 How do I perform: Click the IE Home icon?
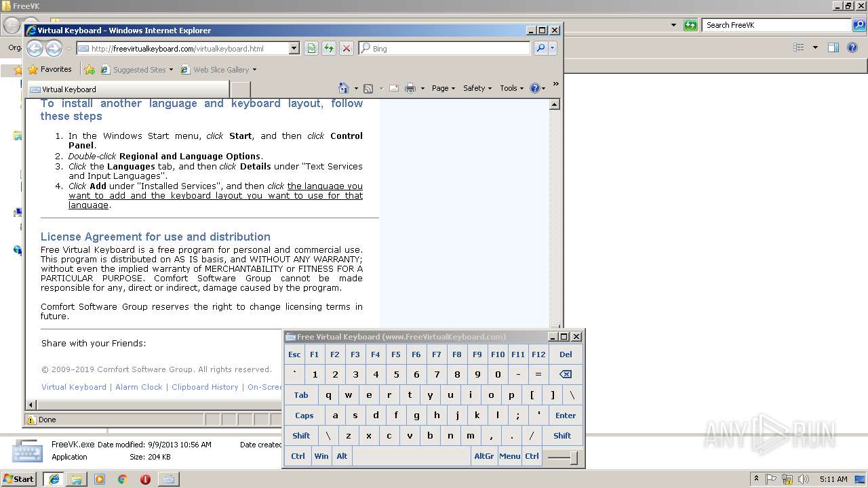tap(344, 88)
